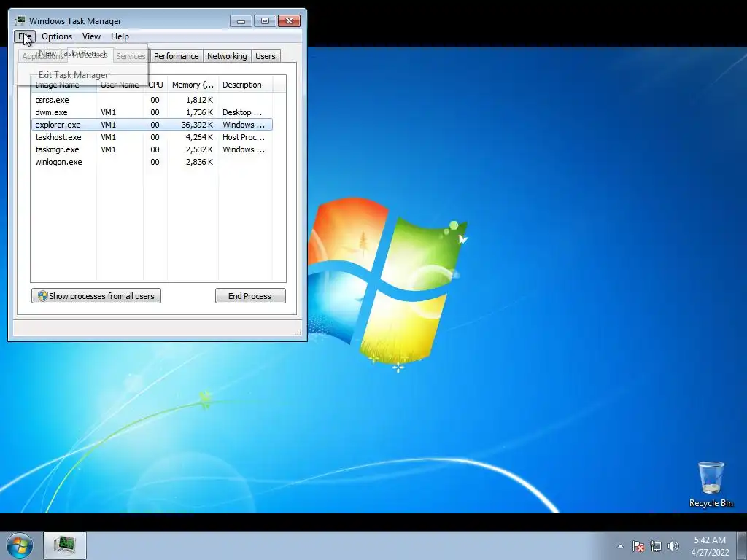
Task: Open the volume speaker icon
Action: pyautogui.click(x=673, y=546)
